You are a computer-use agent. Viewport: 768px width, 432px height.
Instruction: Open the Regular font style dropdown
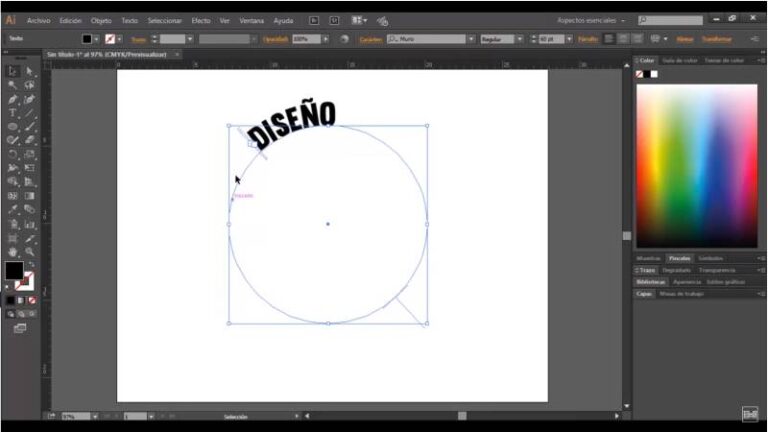pos(520,39)
